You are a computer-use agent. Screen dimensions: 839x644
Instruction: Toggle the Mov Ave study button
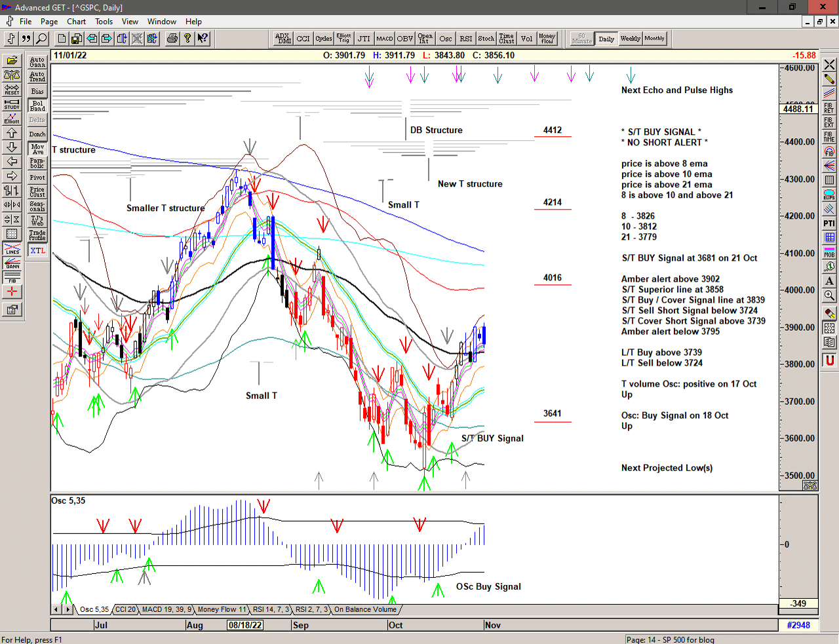click(x=37, y=149)
